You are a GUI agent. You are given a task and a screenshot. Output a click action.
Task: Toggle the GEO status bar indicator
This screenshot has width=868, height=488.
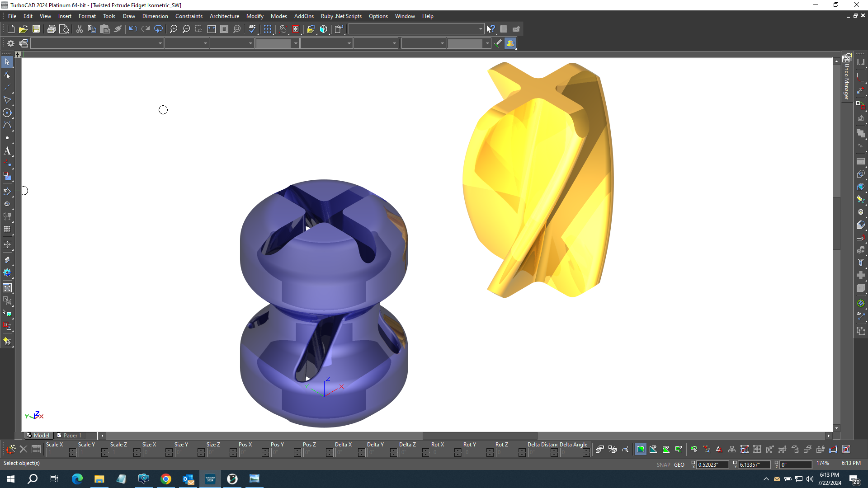[x=679, y=465]
